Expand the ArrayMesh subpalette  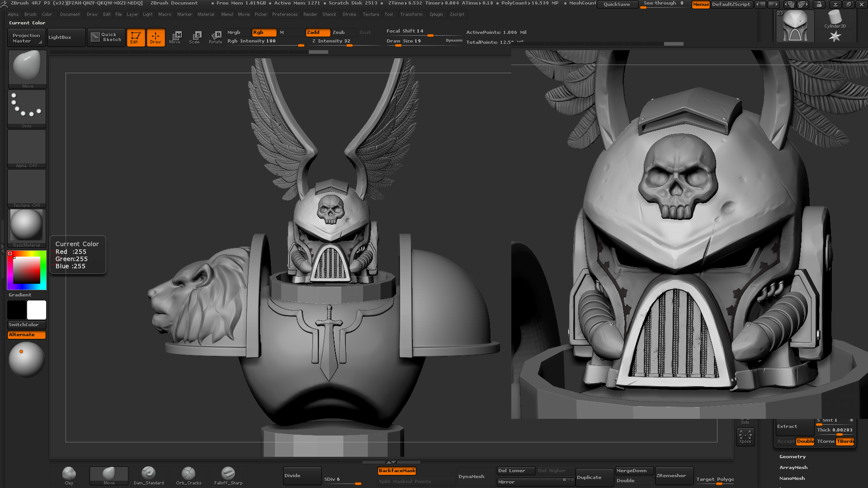793,468
